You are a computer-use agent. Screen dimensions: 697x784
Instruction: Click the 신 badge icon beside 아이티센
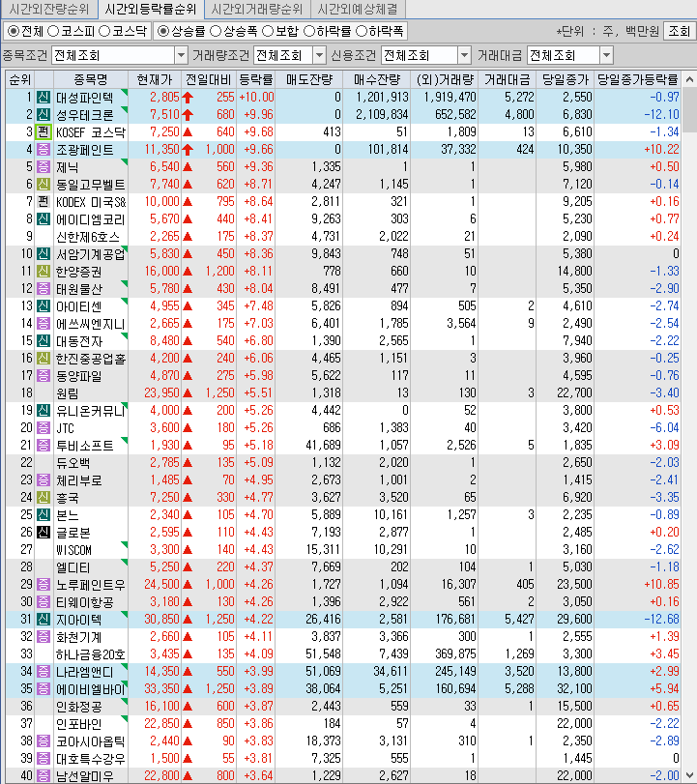pyautogui.click(x=44, y=306)
